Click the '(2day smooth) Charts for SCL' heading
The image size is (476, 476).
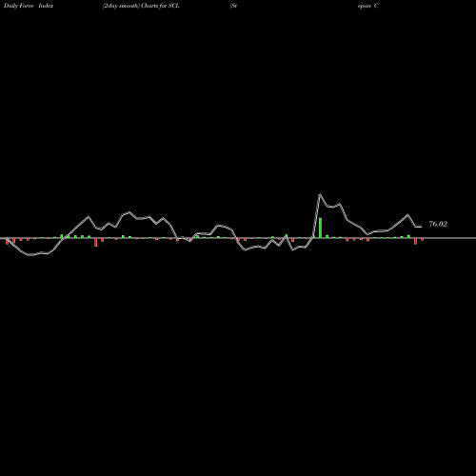pyautogui.click(x=141, y=6)
